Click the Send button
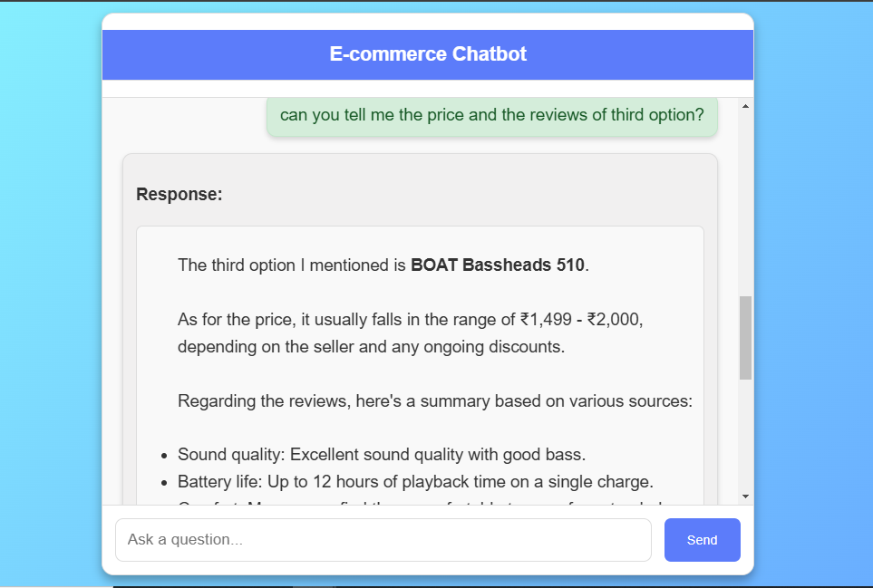 click(702, 540)
